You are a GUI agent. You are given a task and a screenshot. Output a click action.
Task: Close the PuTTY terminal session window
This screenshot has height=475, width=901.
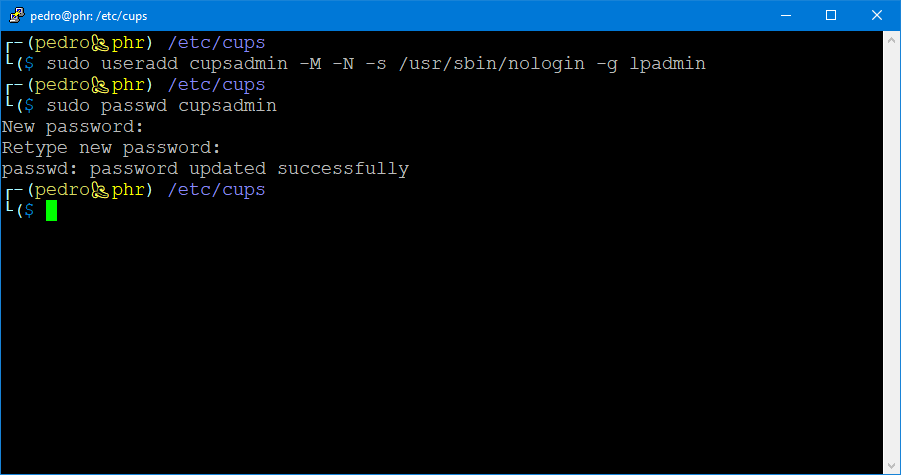coord(877,15)
